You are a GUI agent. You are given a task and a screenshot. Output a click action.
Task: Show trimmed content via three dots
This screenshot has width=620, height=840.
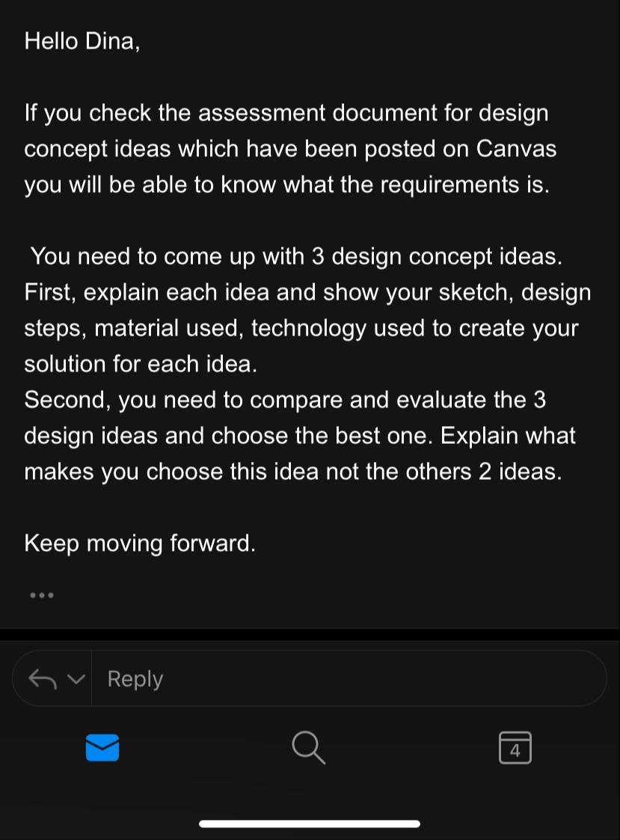coord(42,595)
